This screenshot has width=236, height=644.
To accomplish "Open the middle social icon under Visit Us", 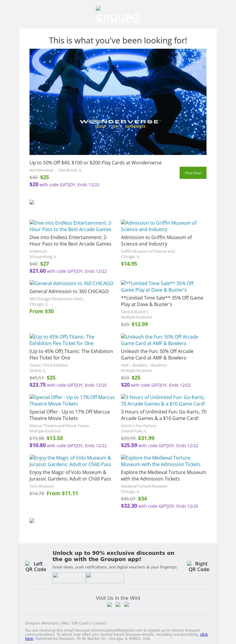I will 118,604.
